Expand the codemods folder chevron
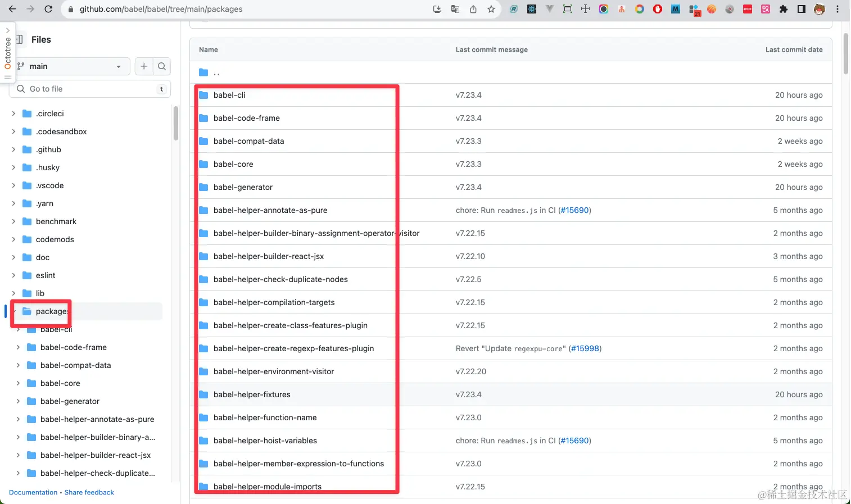 [x=13, y=239]
